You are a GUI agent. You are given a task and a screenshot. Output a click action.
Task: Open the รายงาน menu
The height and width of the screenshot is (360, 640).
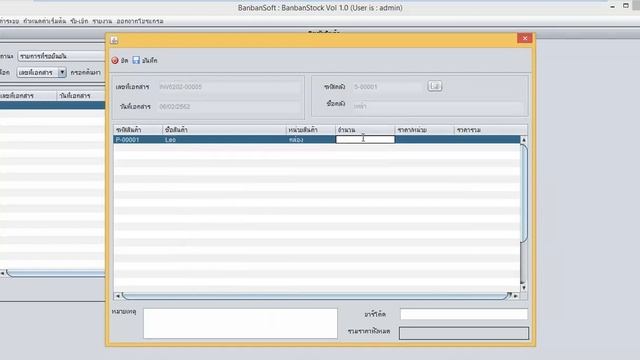pyautogui.click(x=102, y=21)
